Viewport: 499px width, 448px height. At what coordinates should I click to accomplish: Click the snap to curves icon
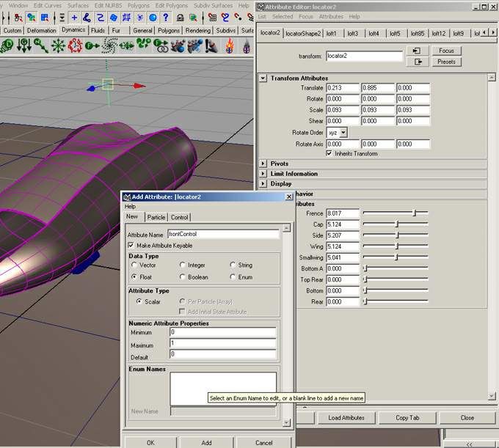pyautogui.click(x=225, y=18)
